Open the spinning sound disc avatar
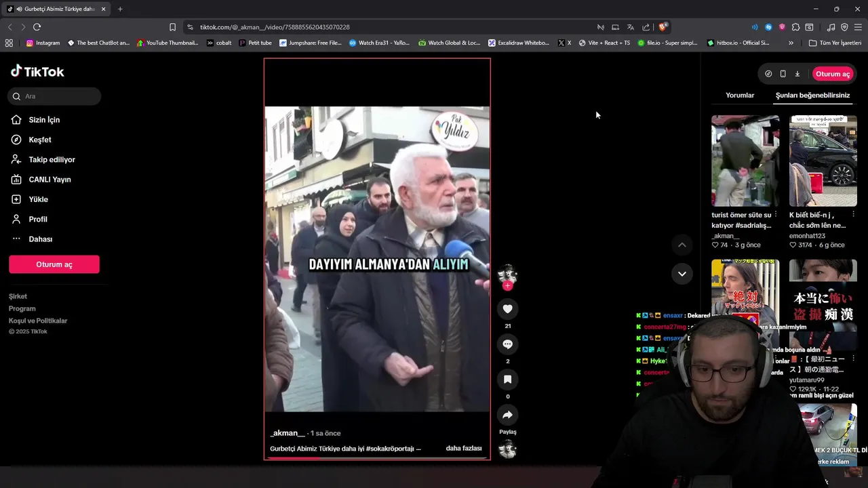Image resolution: width=868 pixels, height=488 pixels. [507, 449]
